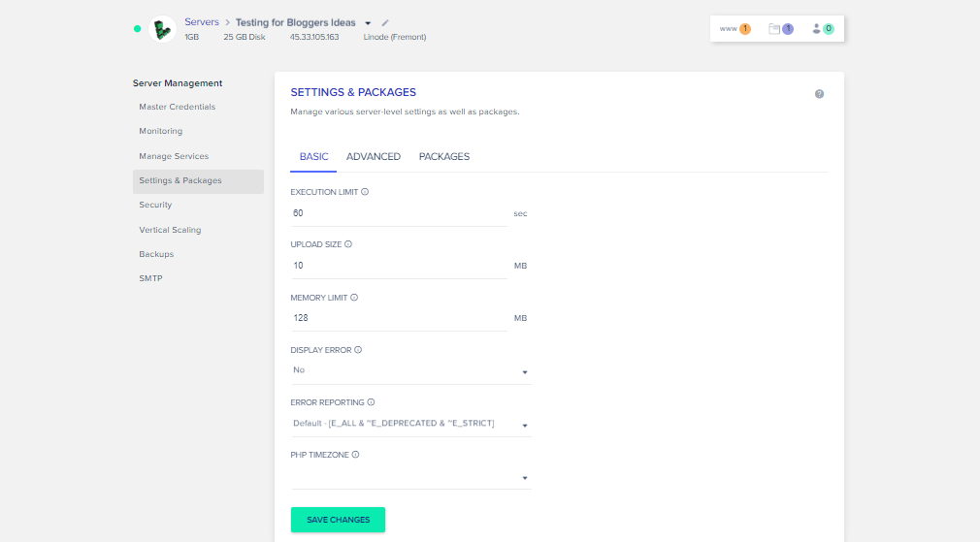The width and height of the screenshot is (980, 542).
Task: Switch to the Basic tab
Action: [313, 157]
